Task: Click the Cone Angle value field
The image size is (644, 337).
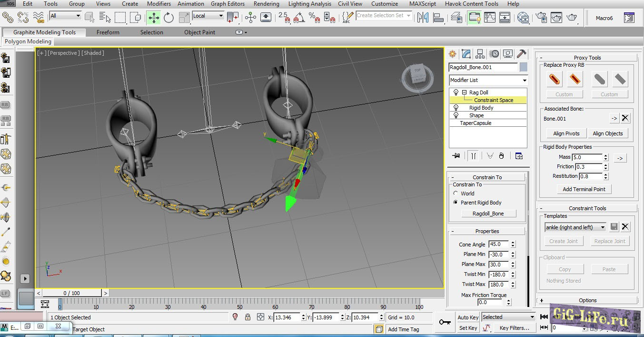Action: [498, 245]
